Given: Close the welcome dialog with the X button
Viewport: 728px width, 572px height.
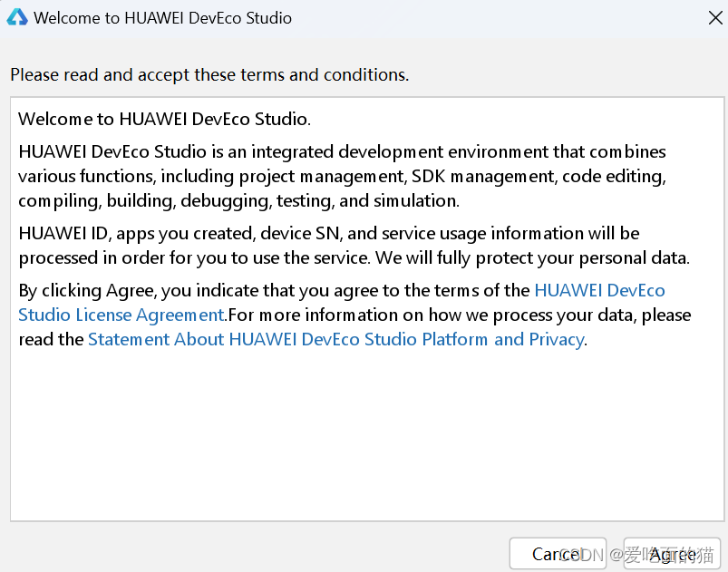Looking at the screenshot, I should [715, 18].
